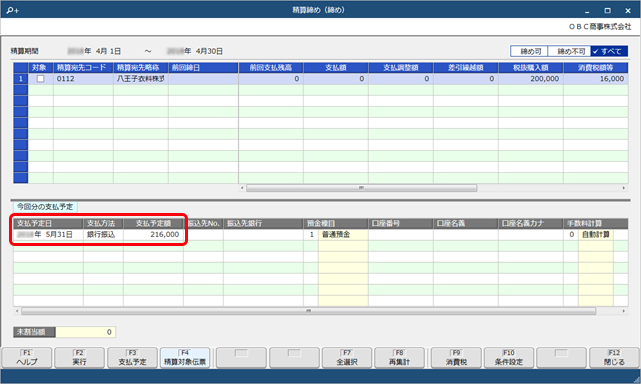This screenshot has width=641, height=384.
Task: Select the 締め不可 filter option
Action: click(569, 51)
